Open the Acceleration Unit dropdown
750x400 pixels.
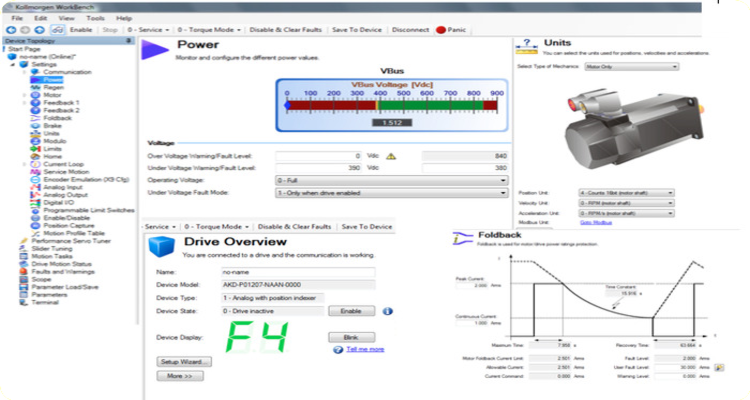(627, 213)
